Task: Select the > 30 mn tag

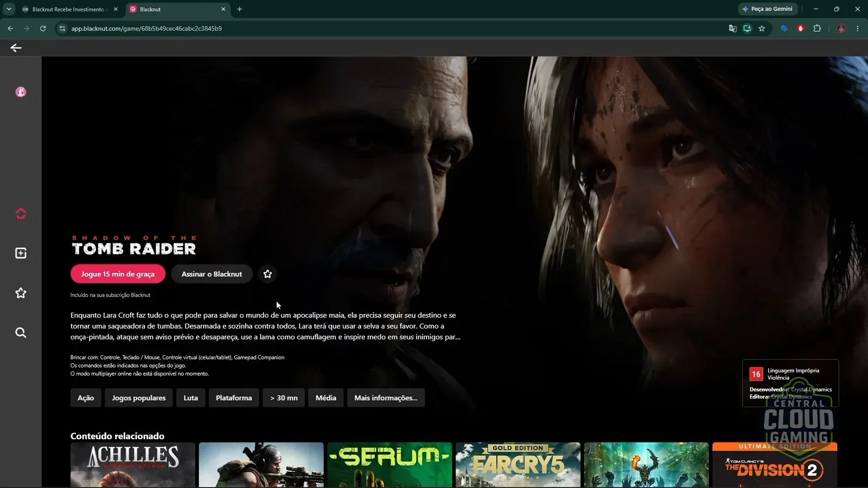Action: [x=284, y=397]
